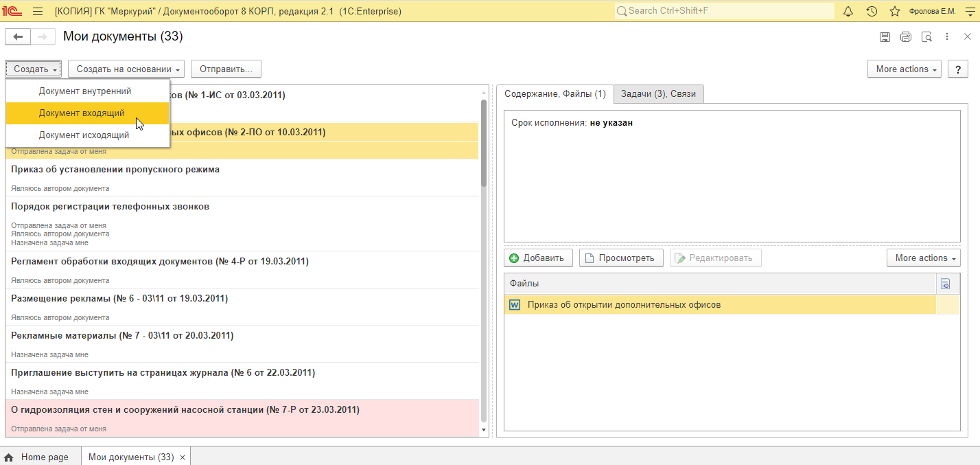980x465 pixels.
Task: Open the print preview magnifier icon
Action: click(926, 37)
